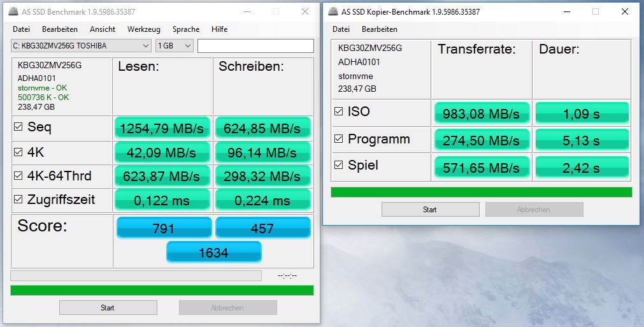This screenshot has width=644, height=327.
Task: Start the copy benchmark in Kopier-Benchmark window
Action: (430, 210)
